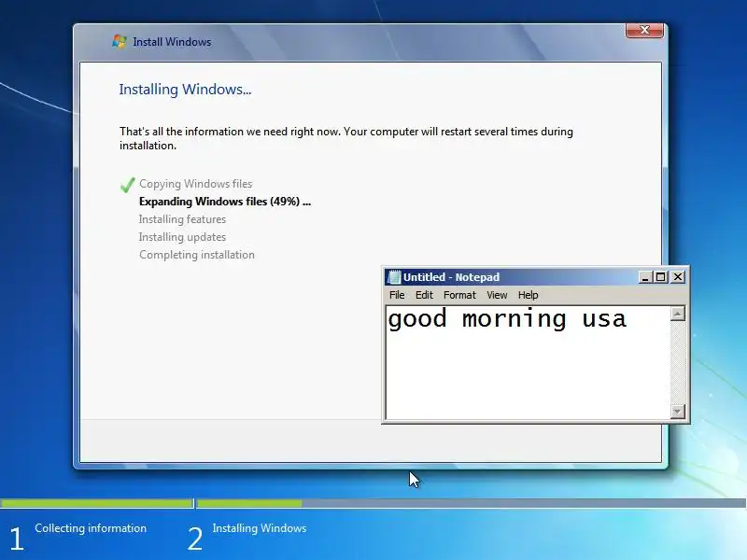Maximize the Notepad window
The height and width of the screenshot is (560, 747).
point(661,276)
